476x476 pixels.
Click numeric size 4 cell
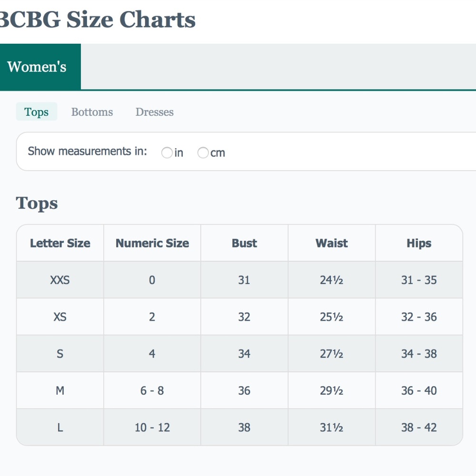[x=152, y=354]
